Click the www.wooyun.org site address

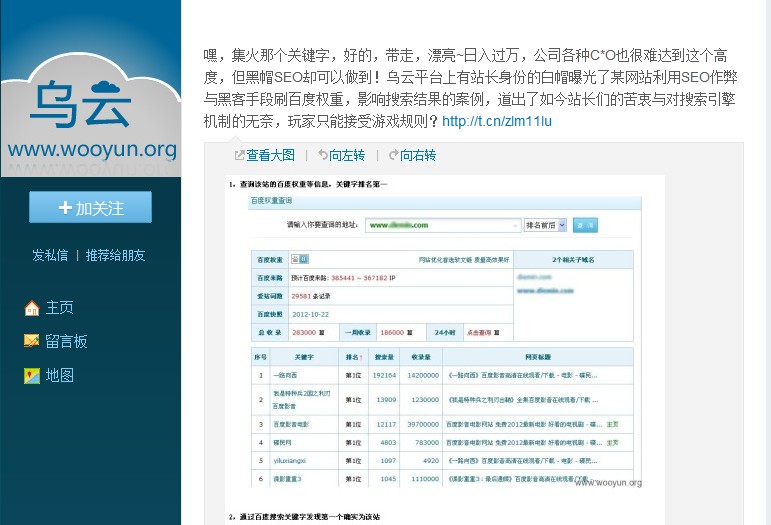tap(91, 151)
